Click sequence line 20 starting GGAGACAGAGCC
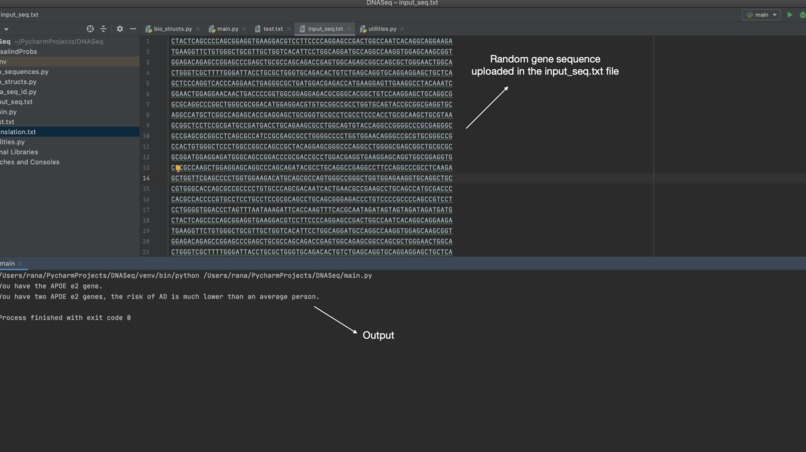 [312, 241]
